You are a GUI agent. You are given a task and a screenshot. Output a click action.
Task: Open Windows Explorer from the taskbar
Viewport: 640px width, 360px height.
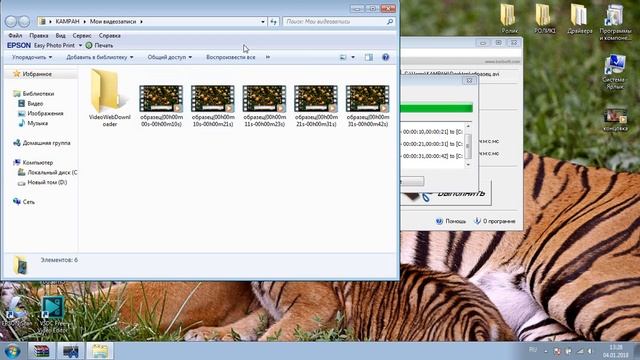100,351
